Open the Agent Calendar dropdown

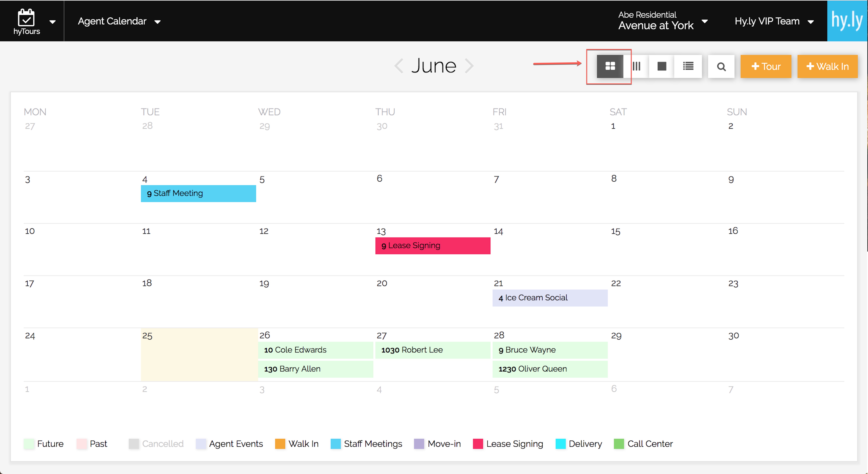point(119,21)
